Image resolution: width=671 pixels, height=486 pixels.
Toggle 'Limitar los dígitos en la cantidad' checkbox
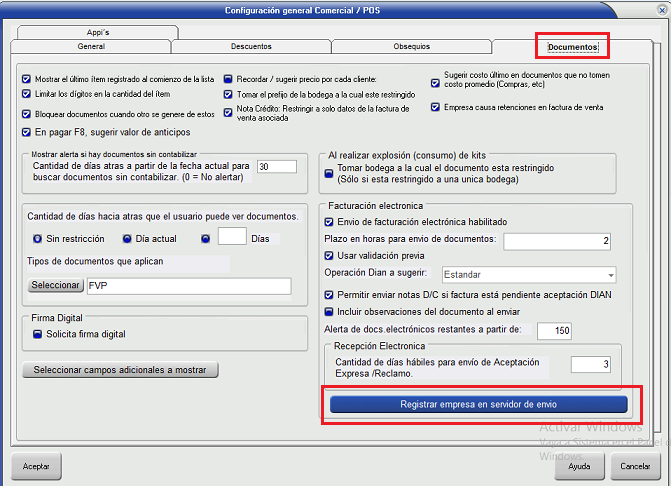pos(26,94)
